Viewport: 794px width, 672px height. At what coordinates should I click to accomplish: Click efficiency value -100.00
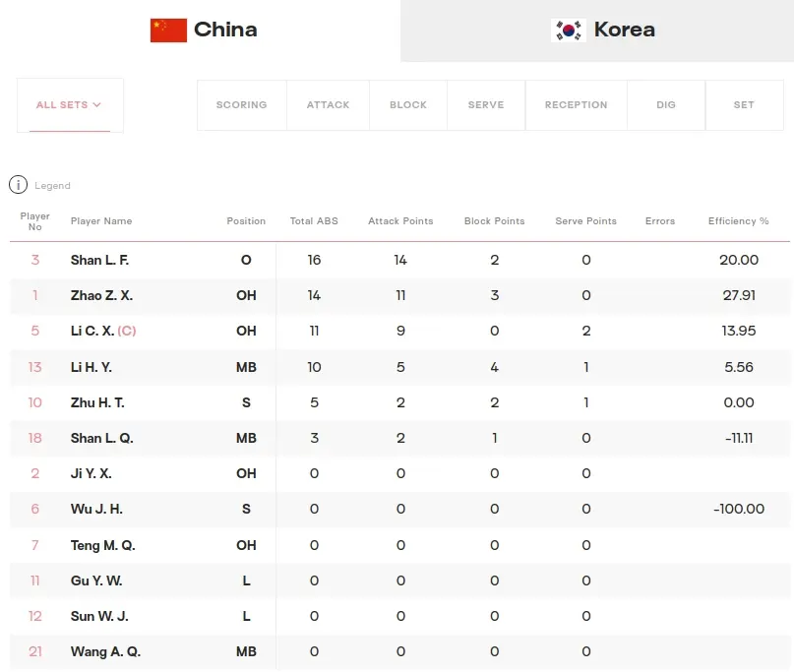click(x=739, y=509)
